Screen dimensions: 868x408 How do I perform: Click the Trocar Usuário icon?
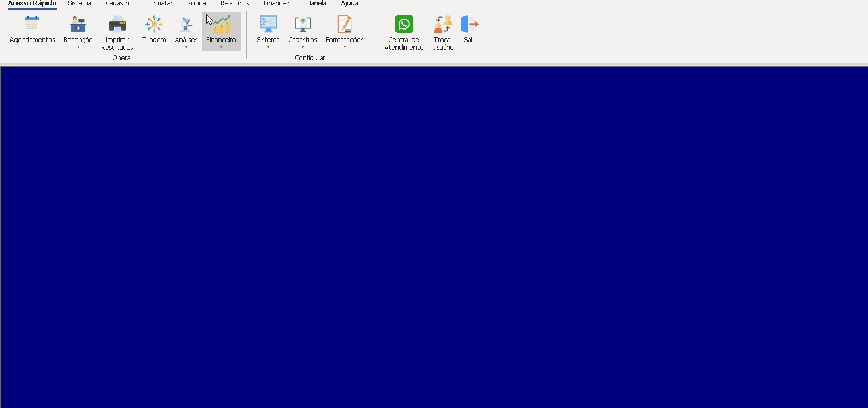point(443,24)
